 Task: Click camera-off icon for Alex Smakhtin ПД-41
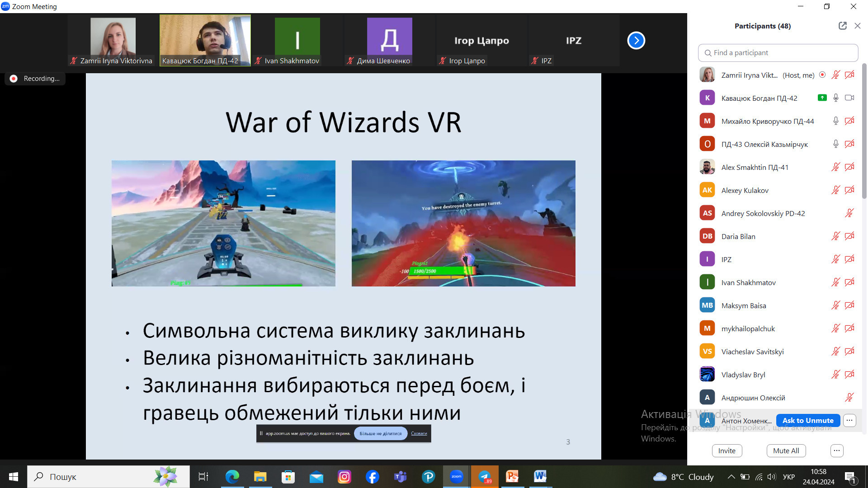(849, 167)
